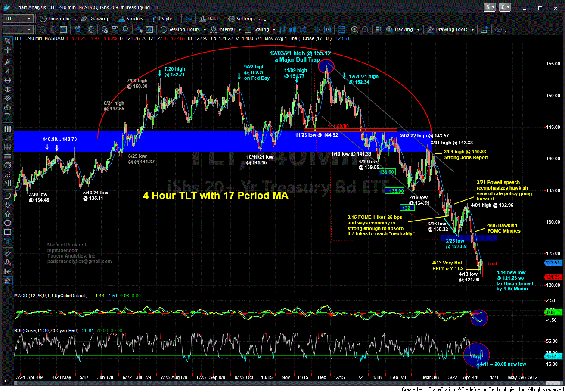This screenshot has width=565, height=392.
Task: Select the text T drawing tool
Action: (x=7, y=240)
